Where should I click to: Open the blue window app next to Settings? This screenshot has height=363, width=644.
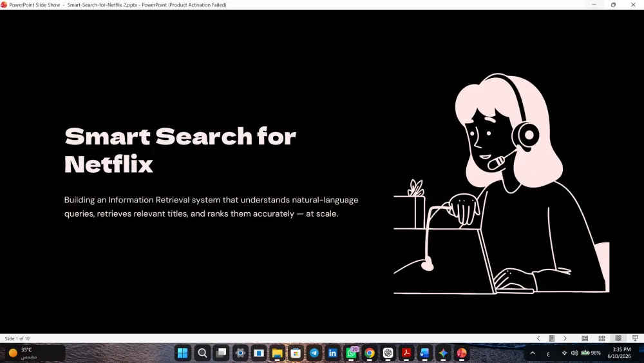tap(259, 353)
